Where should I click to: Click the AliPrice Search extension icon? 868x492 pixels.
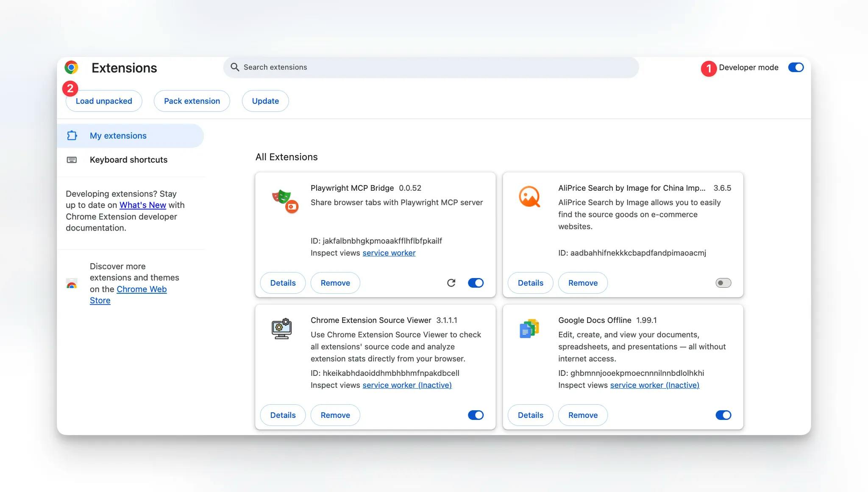point(529,197)
